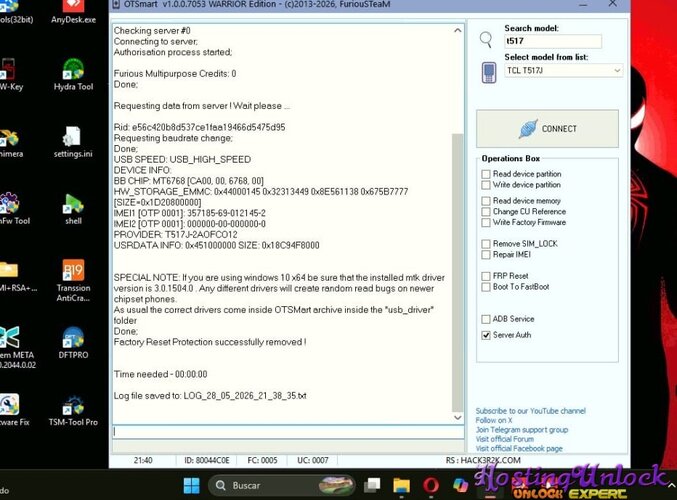Screen dimensions: 677x500
Task: Click RS : HACK3R2K.COM status text
Action: coord(483,460)
